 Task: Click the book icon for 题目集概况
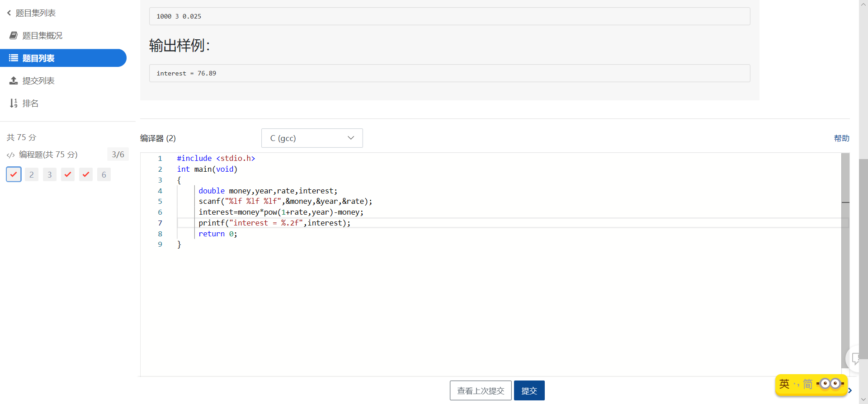14,36
